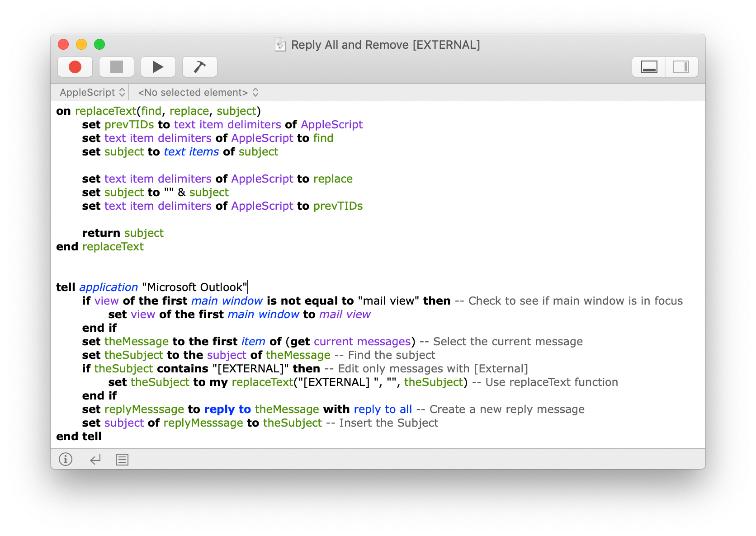Viewport: 756px width, 536px height.
Task: Toggle the bottom accessory pane view
Action: point(649,67)
